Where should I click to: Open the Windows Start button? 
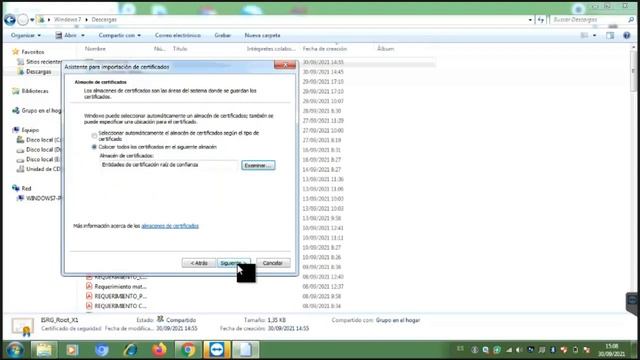(x=15, y=350)
